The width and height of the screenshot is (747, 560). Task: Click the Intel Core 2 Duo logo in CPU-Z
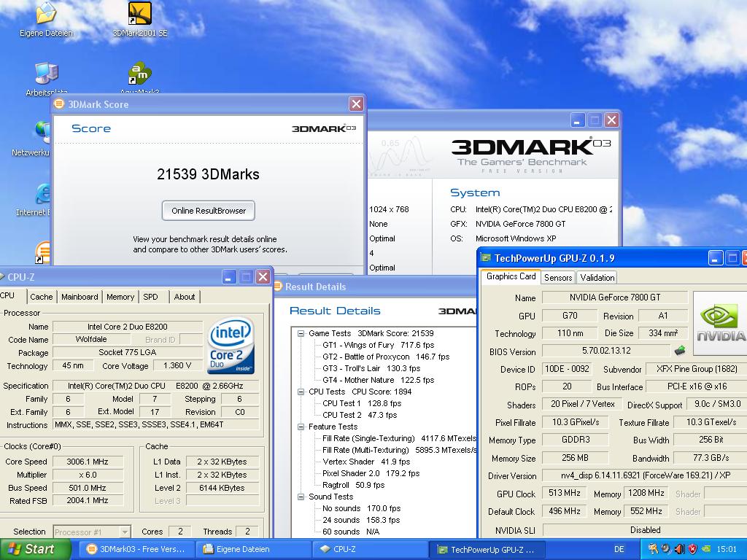click(231, 345)
